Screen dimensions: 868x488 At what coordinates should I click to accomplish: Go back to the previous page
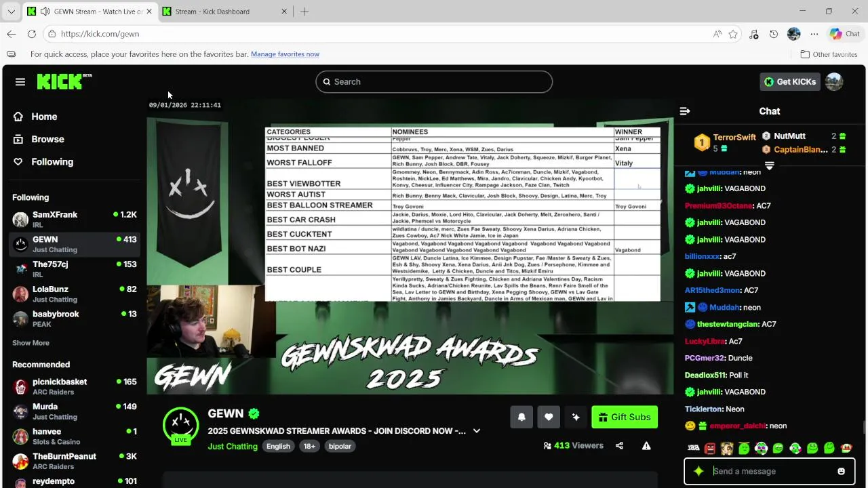pyautogui.click(x=12, y=34)
